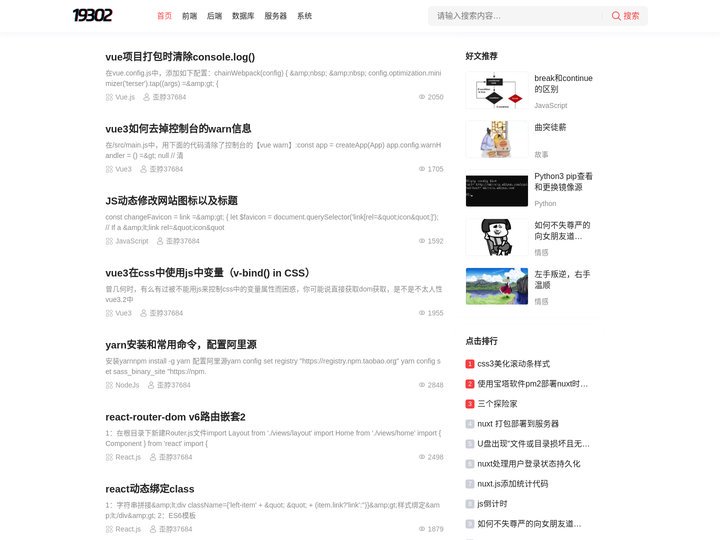This screenshot has height=540, width=720.
Task: Open the 首页 nav tab
Action: pos(164,16)
